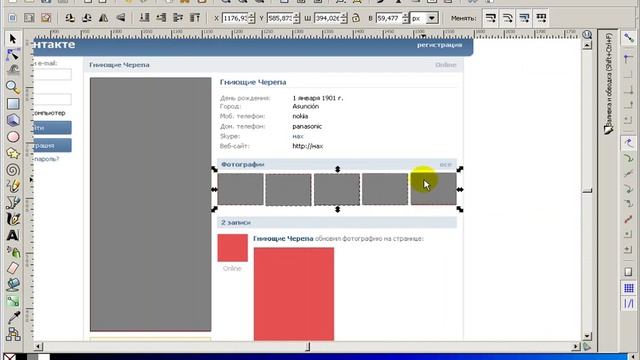Viewport: 640px width, 360px height.
Task: Click the Y coordinate field
Action: [x=280, y=18]
